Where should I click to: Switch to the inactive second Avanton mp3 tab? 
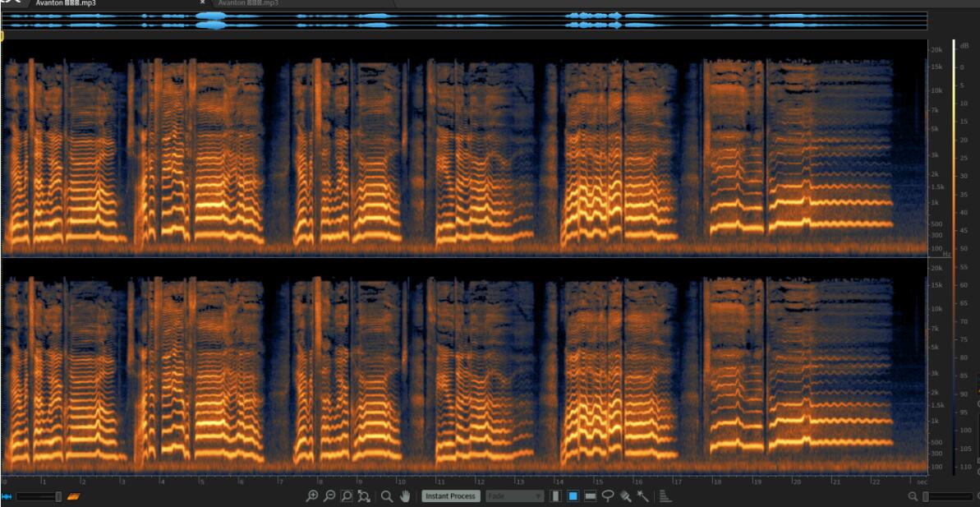(248, 3)
